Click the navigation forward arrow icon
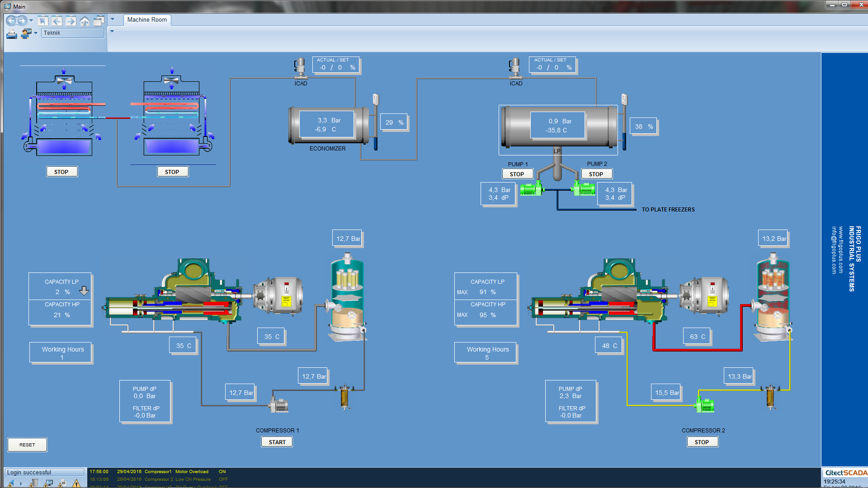Screen dimensions: 868x488 22,21
